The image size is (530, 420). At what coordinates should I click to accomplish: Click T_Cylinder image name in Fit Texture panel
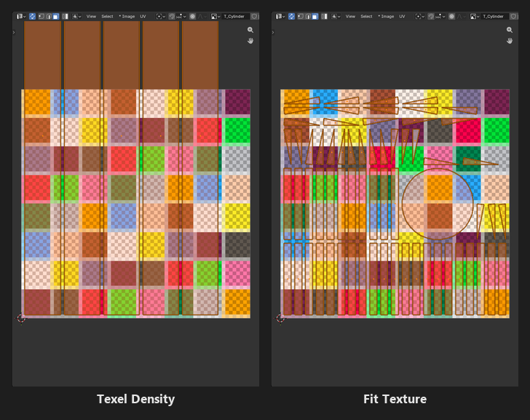coord(494,16)
